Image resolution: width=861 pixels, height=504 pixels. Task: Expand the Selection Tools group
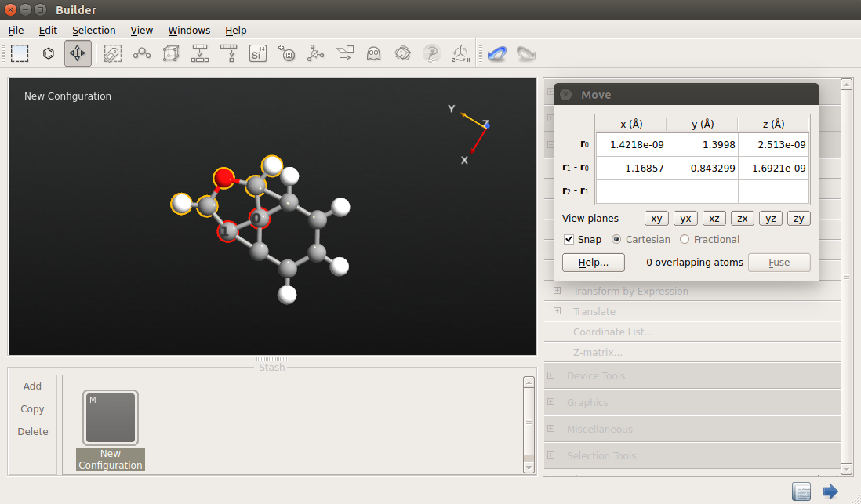point(550,455)
